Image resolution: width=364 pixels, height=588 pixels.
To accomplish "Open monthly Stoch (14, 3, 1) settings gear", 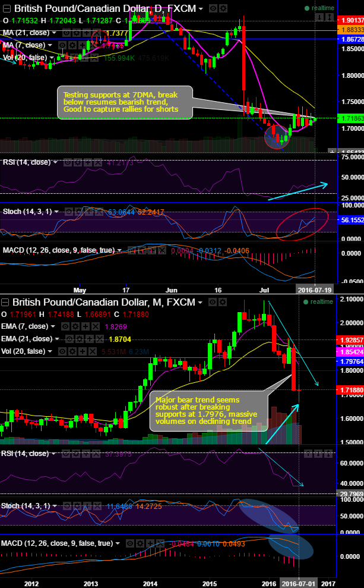I will pyautogui.click(x=78, y=506).
